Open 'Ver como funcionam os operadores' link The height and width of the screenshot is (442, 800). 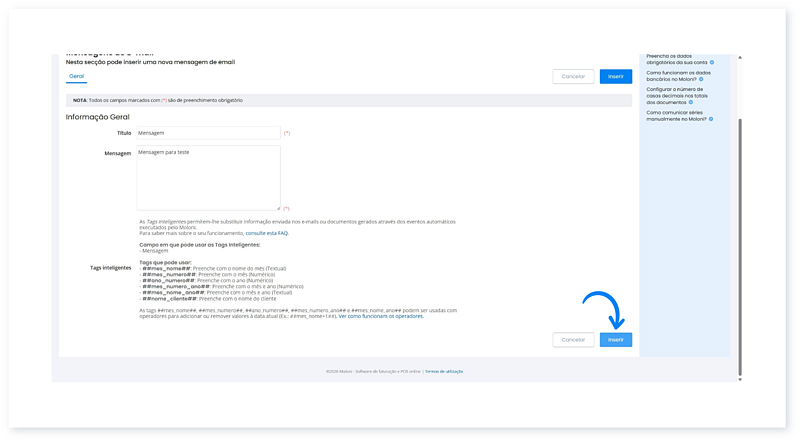click(381, 316)
